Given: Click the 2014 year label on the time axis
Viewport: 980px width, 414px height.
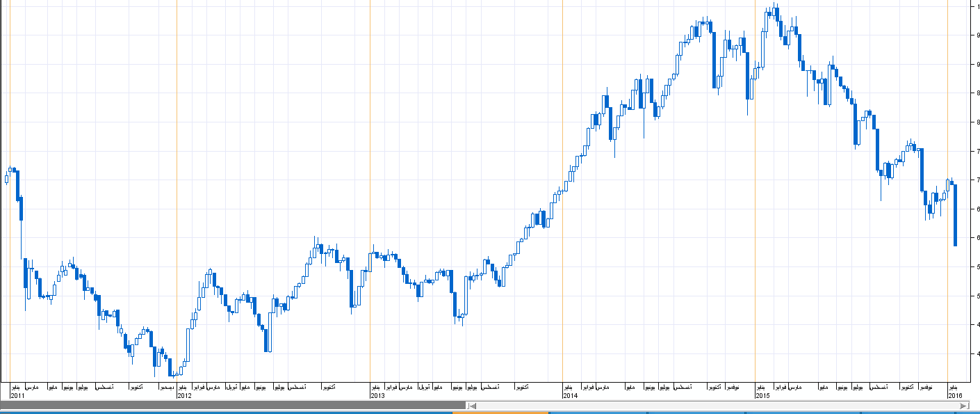Looking at the screenshot, I should pyautogui.click(x=570, y=395).
